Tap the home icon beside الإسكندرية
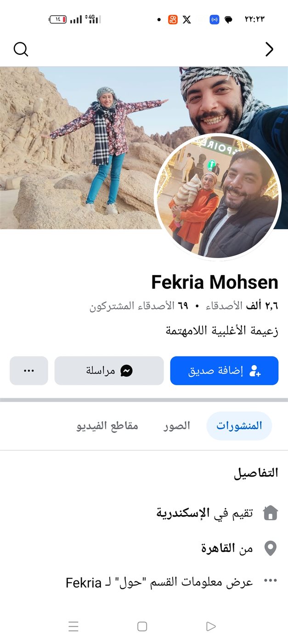 click(271, 512)
